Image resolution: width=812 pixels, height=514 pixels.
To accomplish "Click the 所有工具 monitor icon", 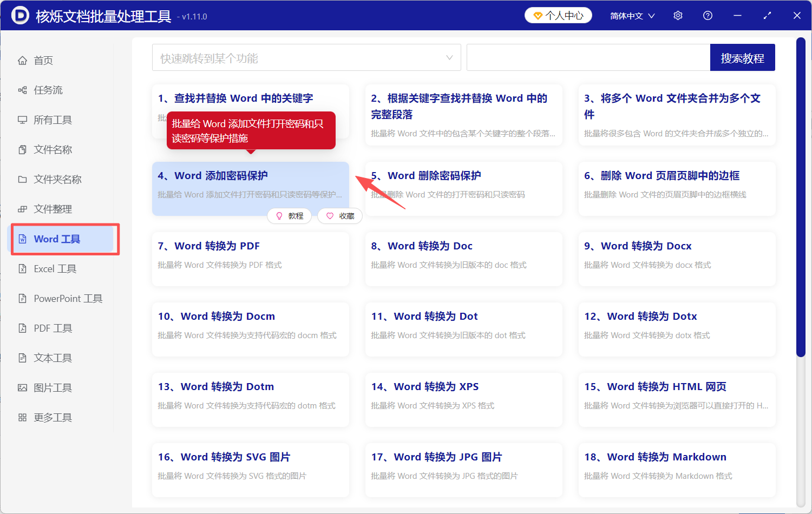I will tap(22, 120).
